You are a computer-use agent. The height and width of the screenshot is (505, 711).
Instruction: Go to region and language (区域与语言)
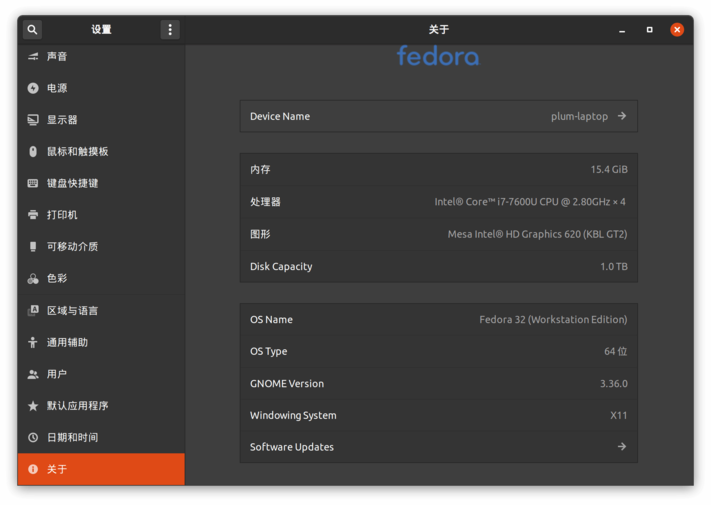pyautogui.click(x=72, y=311)
